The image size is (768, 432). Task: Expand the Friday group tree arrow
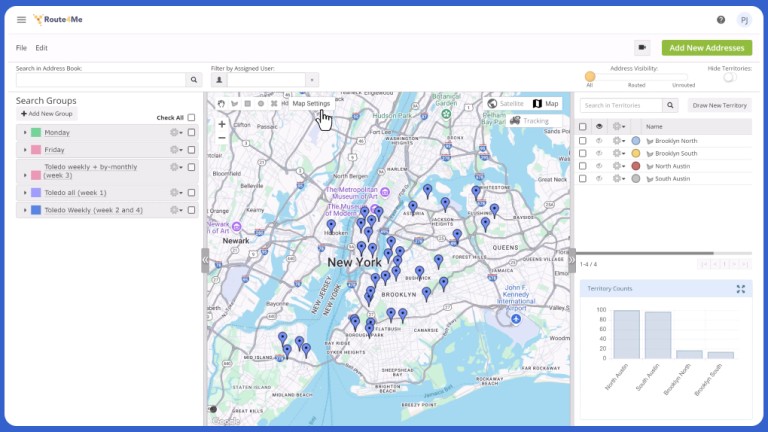point(25,150)
